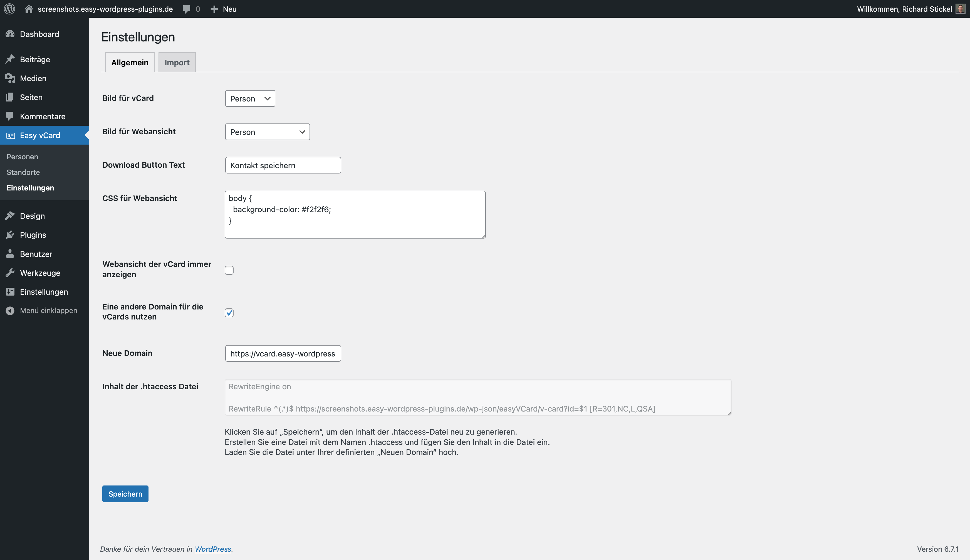Uncheck Eine andere Domain für die vCards nutzen
The image size is (970, 560).
coord(229,313)
